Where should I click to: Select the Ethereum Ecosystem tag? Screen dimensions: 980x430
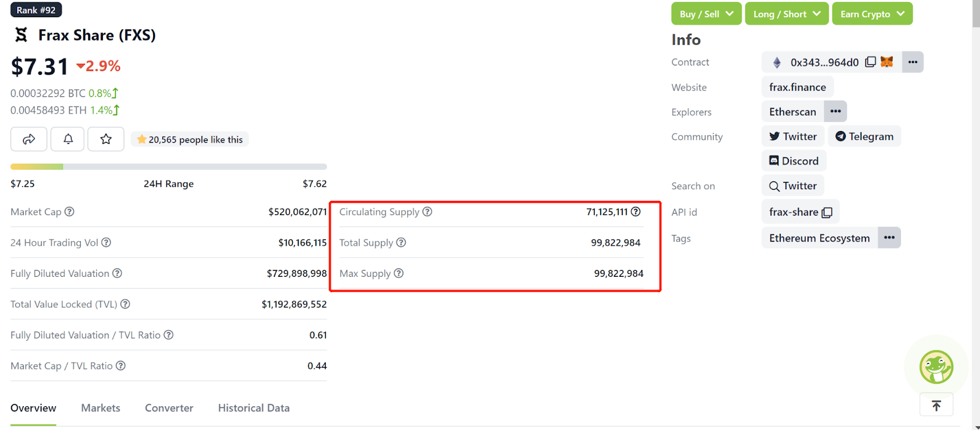click(820, 238)
